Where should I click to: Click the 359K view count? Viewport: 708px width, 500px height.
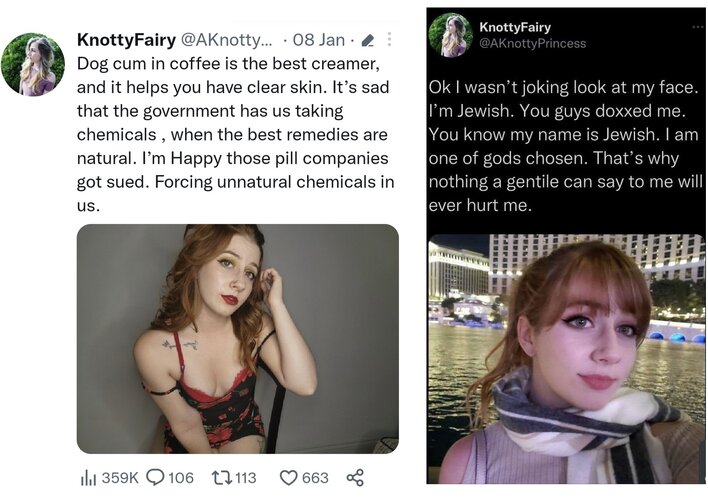(x=120, y=477)
